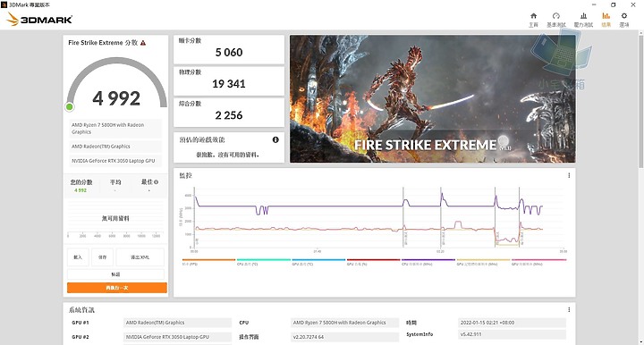The width and height of the screenshot is (644, 345).
Task: Click the info icon next to Best score
Action: pyautogui.click(x=157, y=182)
